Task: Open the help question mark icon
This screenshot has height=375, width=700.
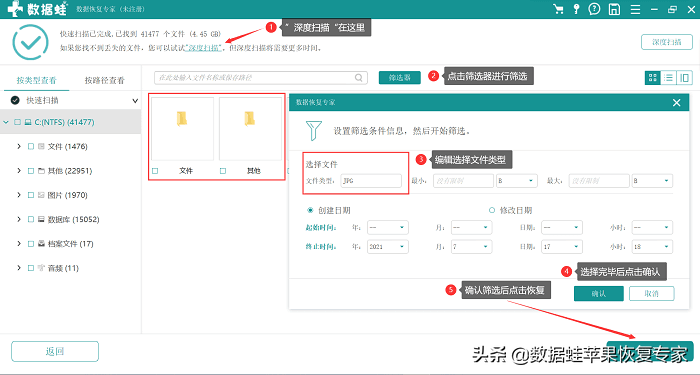Action: 594,9
